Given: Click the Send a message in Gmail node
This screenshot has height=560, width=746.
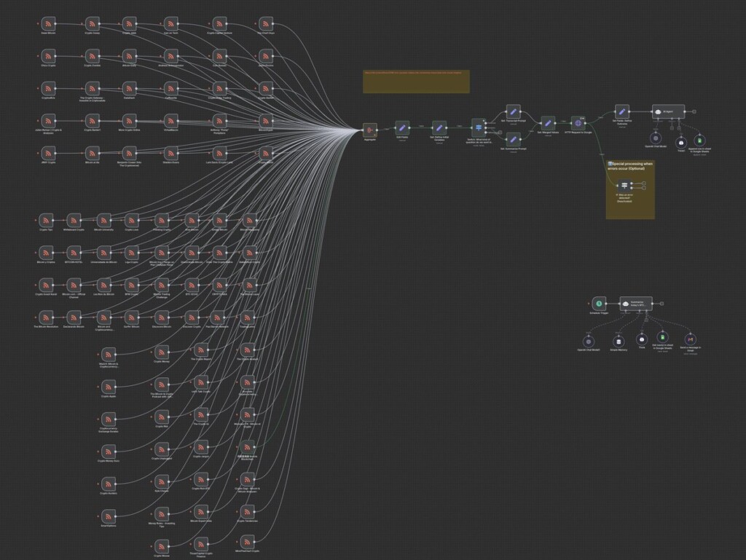Looking at the screenshot, I should click(x=691, y=339).
